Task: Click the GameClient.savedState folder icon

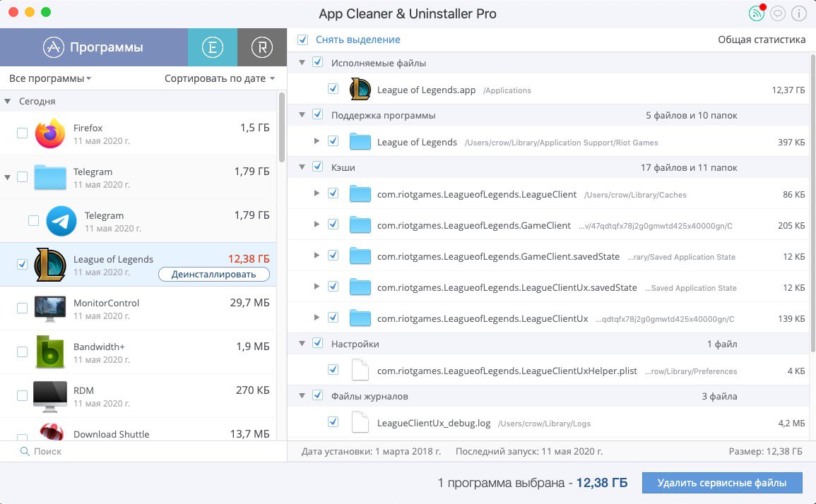Action: coord(360,256)
